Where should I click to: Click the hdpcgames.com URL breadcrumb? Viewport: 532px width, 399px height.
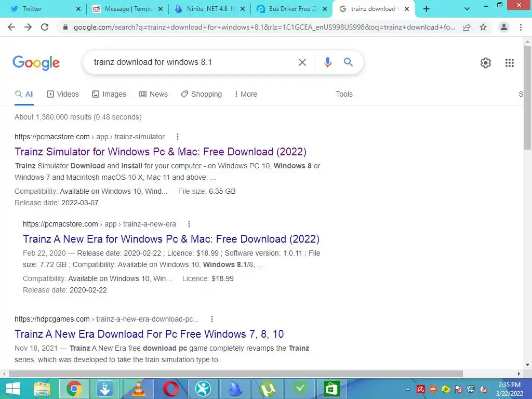click(x=107, y=319)
